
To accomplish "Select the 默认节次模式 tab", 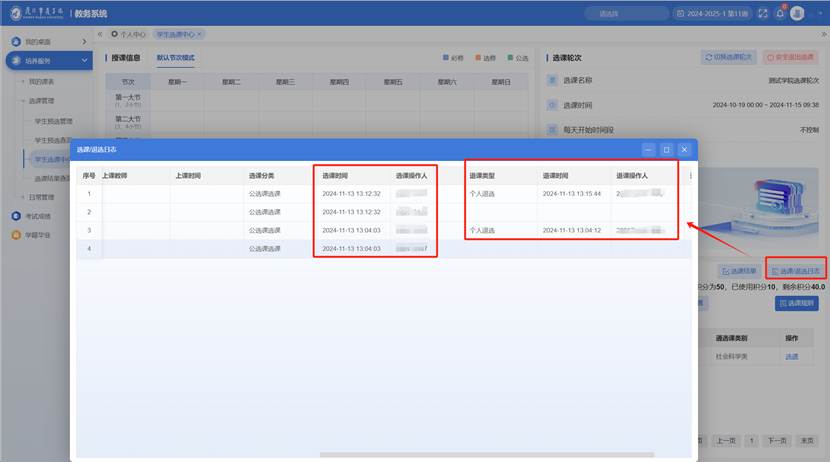I will click(176, 58).
